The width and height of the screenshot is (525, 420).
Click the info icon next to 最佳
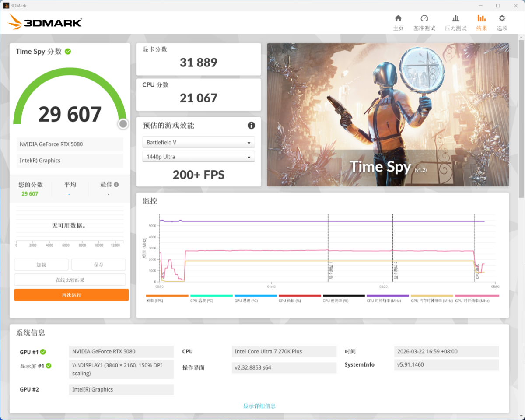coord(116,185)
